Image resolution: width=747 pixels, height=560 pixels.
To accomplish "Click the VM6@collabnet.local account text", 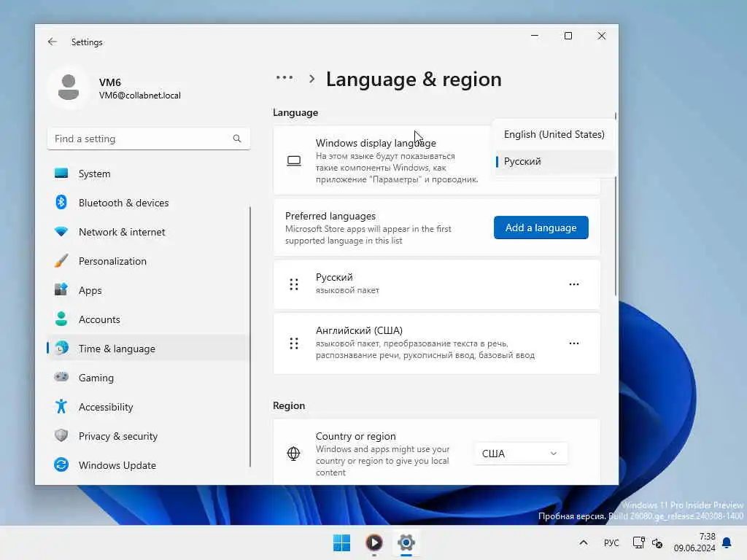I will (139, 96).
